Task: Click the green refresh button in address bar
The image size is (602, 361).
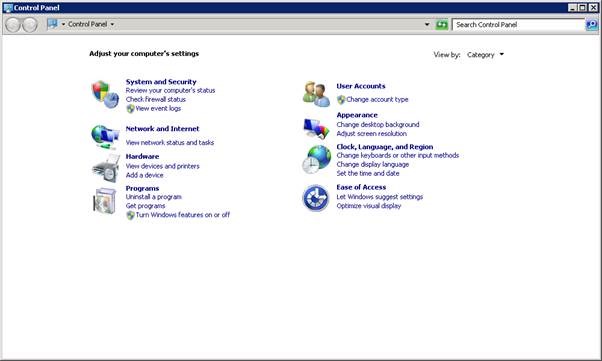Action: coord(442,25)
